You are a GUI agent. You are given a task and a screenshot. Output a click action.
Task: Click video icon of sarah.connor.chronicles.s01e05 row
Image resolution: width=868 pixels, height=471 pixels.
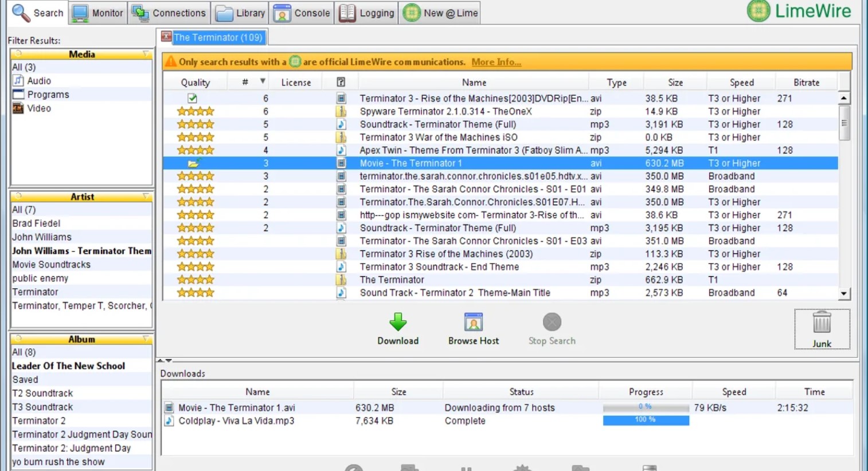tap(341, 176)
